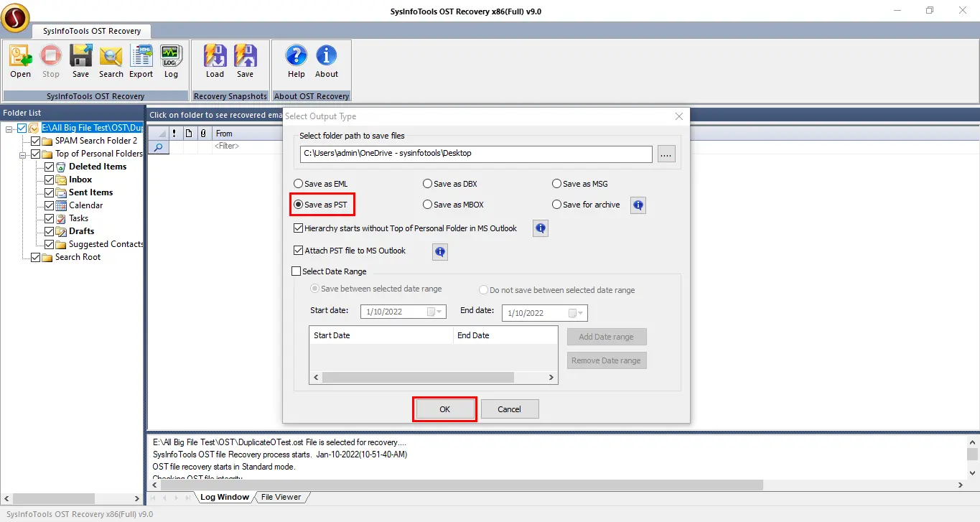Enable the Select Date Range checkbox
Screen dimensions: 980x522
tap(297, 271)
